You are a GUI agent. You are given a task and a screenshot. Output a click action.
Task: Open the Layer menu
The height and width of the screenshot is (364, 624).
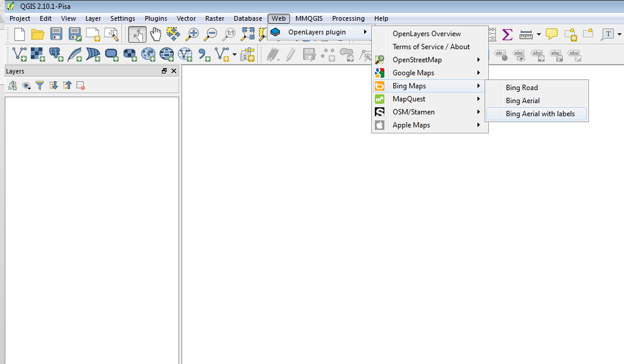[93, 18]
